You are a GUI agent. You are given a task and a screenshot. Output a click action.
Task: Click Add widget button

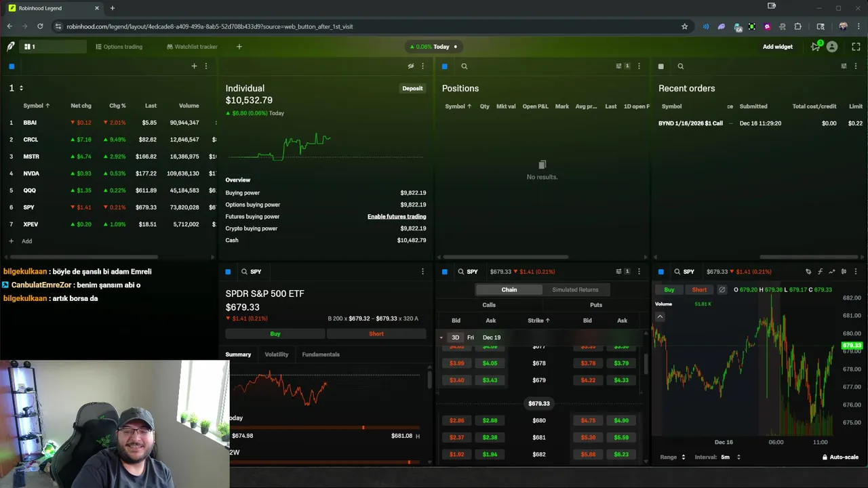click(x=778, y=47)
